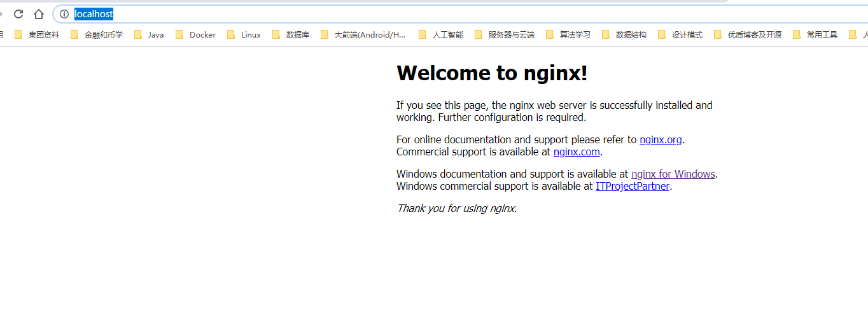Open the 算法学习 bookmark folder
This screenshot has height=319, width=868.
568,35
